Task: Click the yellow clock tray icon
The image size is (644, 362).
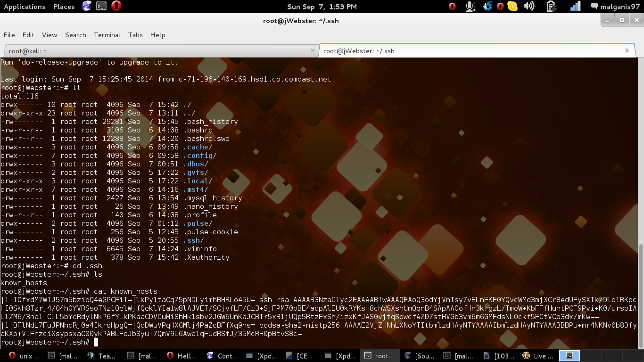Action: coord(512,6)
